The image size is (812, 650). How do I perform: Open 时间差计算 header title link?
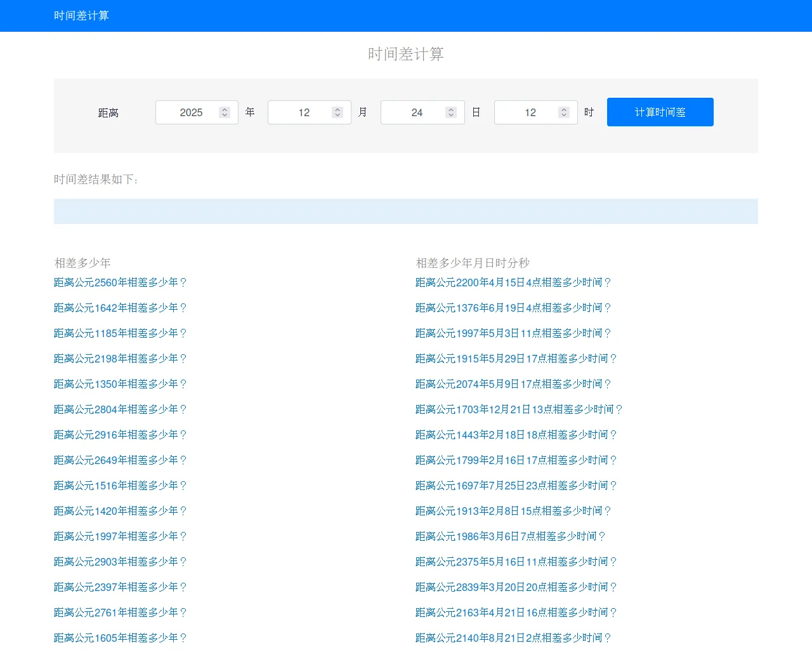(x=81, y=16)
